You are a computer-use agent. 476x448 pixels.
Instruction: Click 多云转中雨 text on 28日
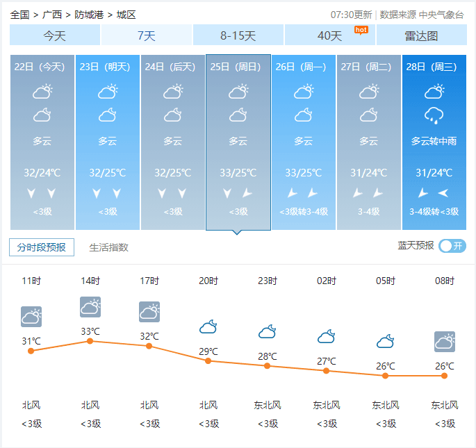(x=434, y=141)
